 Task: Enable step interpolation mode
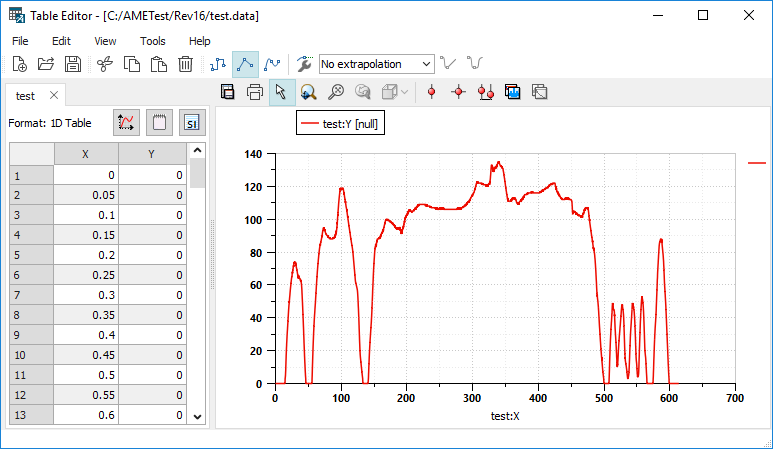pos(220,64)
